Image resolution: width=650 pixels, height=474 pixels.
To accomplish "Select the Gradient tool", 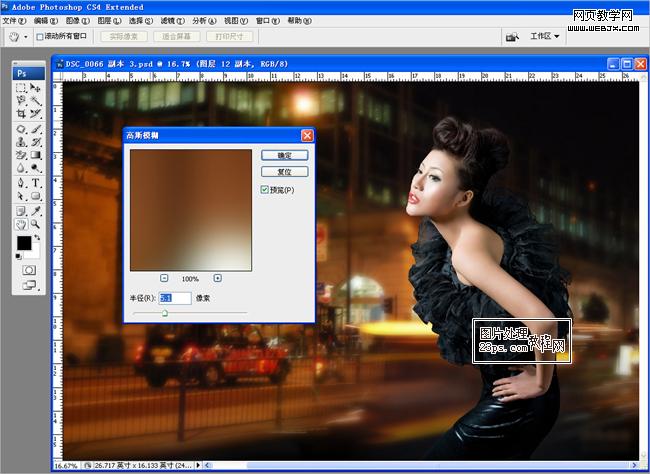I will [x=36, y=155].
